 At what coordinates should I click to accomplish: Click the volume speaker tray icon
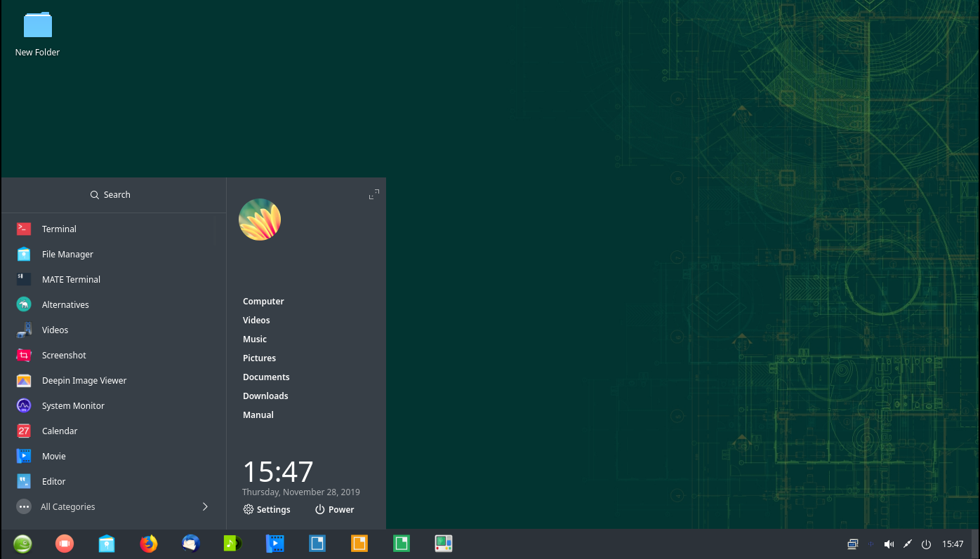[x=889, y=544]
